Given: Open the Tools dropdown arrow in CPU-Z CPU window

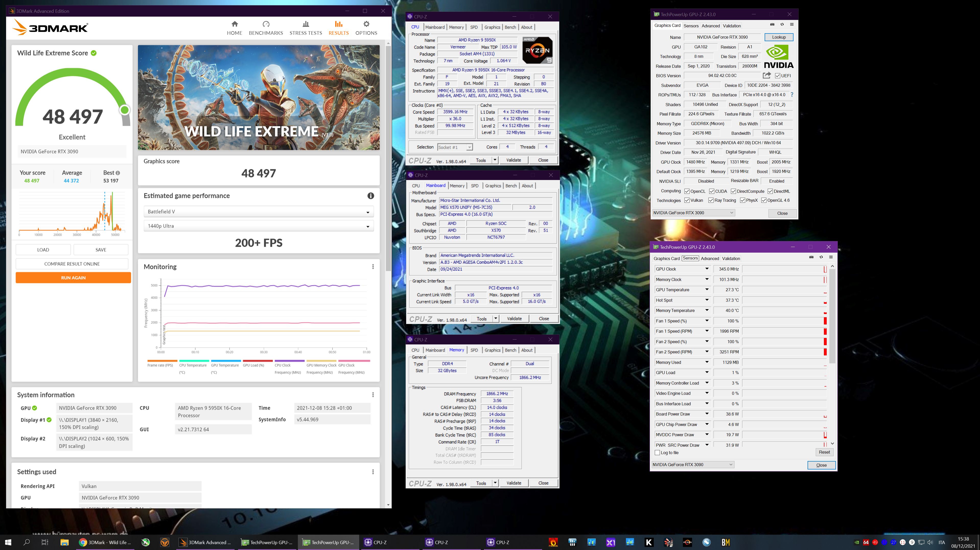Looking at the screenshot, I should coord(495,160).
